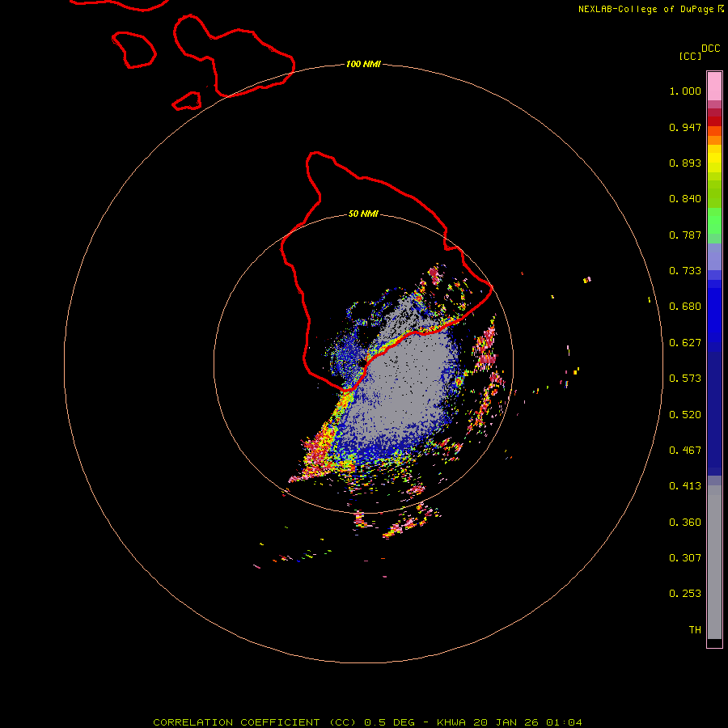Click the 0.840 legend value
This screenshot has height=728, width=728.
(x=685, y=199)
